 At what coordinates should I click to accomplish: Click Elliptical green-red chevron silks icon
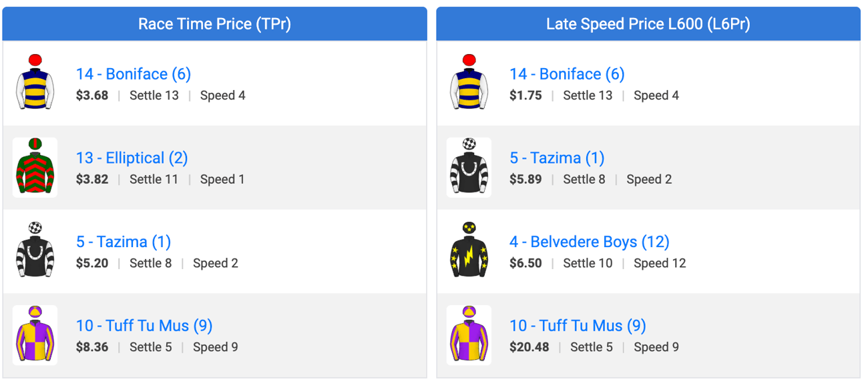pyautogui.click(x=35, y=167)
